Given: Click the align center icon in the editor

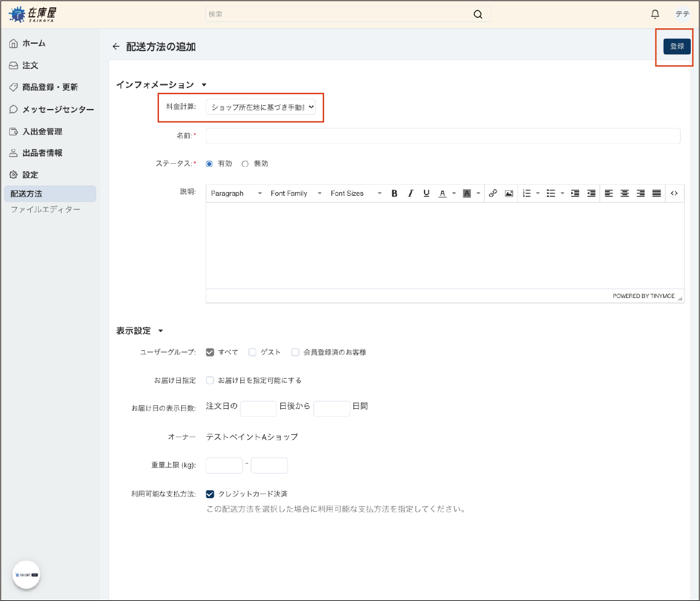Looking at the screenshot, I should (x=625, y=193).
